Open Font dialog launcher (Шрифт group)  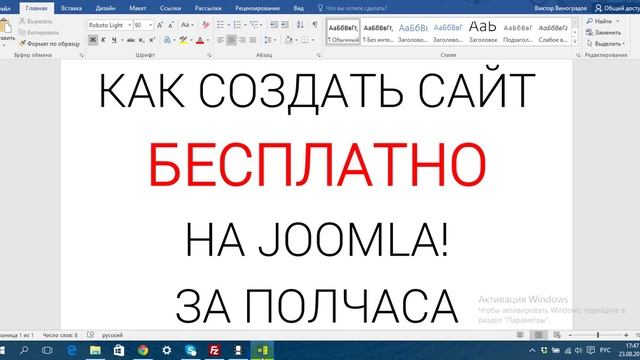(209, 55)
